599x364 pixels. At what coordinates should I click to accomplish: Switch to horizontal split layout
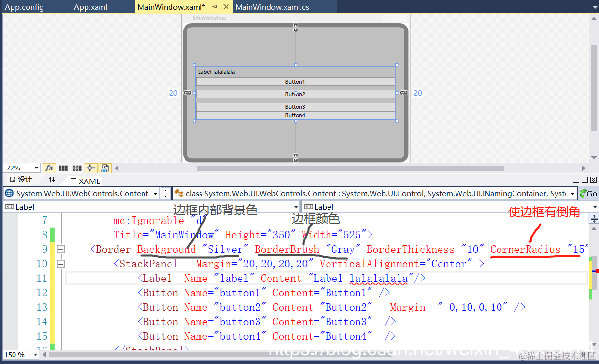tap(585, 180)
